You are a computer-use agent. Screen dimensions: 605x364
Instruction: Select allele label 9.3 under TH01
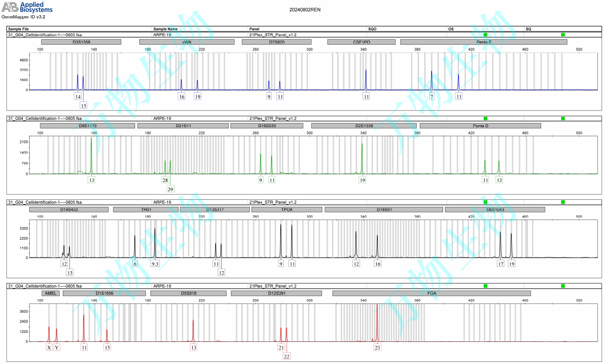[155, 264]
